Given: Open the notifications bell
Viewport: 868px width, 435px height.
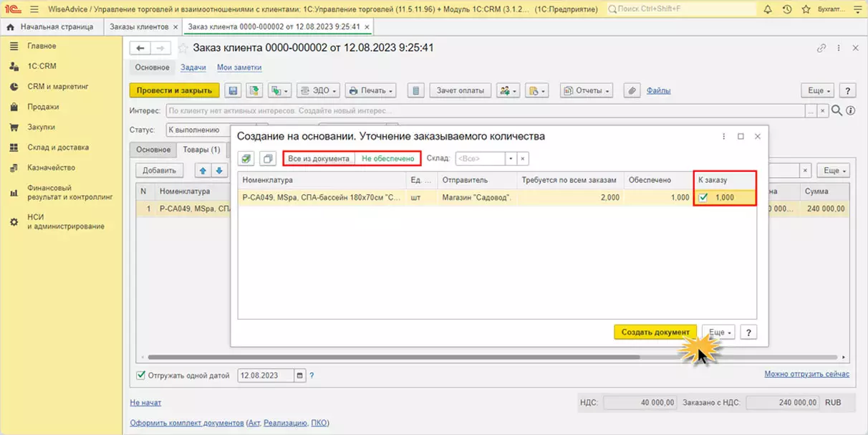Looking at the screenshot, I should pos(768,9).
